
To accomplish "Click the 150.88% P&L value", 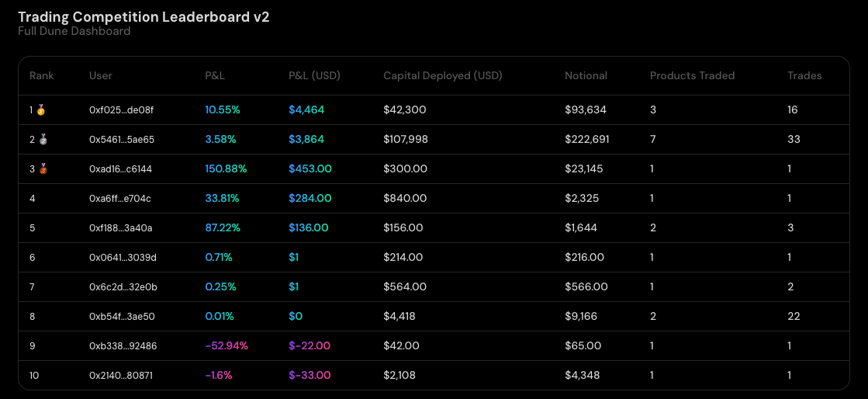I will [x=226, y=169].
